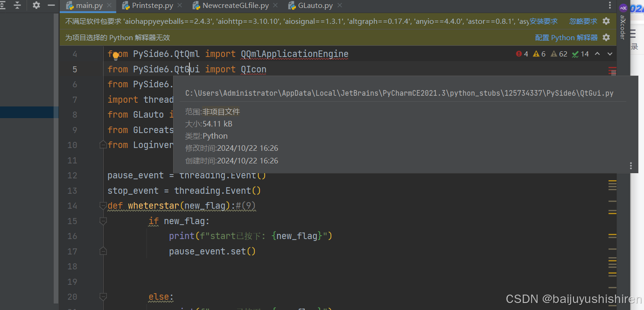Viewport: 644px width, 310px height.
Task: Click QQmlApplicationEngine in line 4
Action: 294,54
